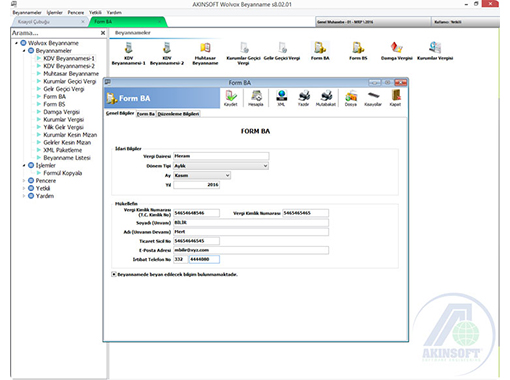Viewport: 510px width, 380px height.
Task: Click the Yazdır printer icon
Action: [x=304, y=98]
